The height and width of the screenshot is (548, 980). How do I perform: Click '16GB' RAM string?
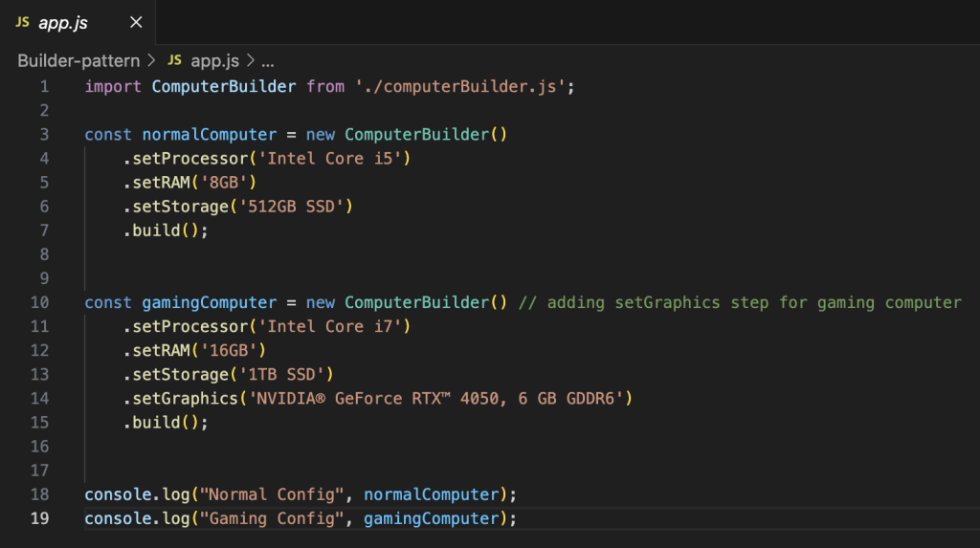[x=229, y=350]
